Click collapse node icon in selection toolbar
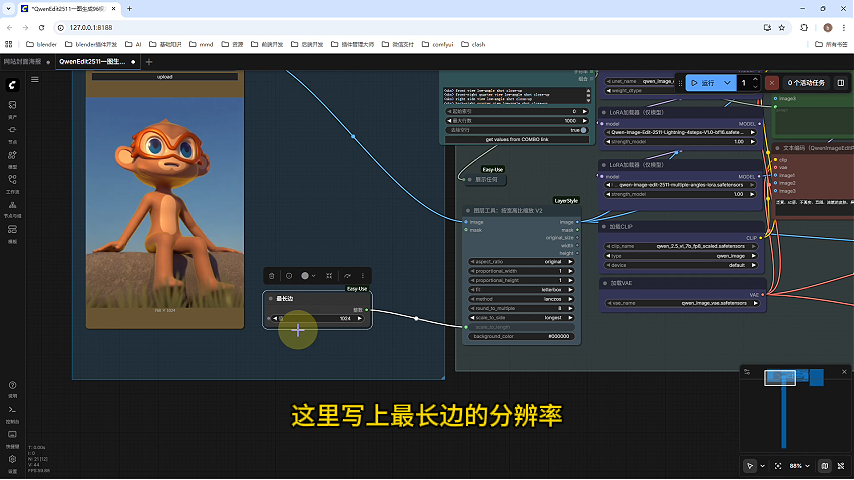 click(x=329, y=276)
